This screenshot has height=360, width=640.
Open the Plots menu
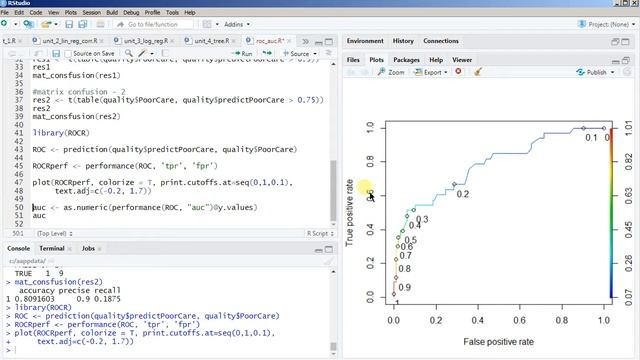point(71,13)
